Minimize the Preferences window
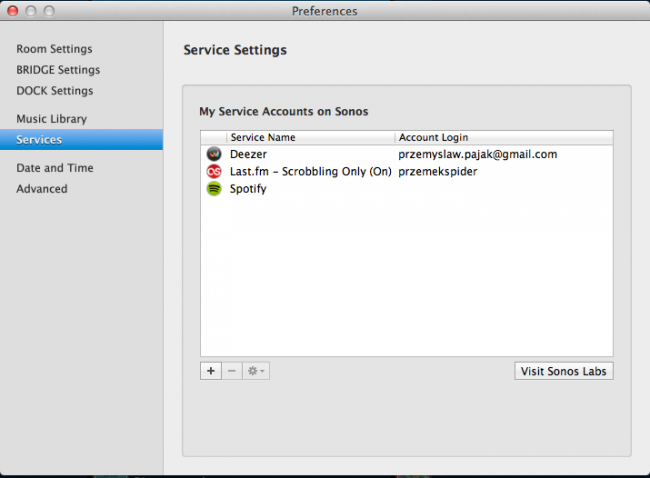The image size is (650, 478). pyautogui.click(x=31, y=11)
